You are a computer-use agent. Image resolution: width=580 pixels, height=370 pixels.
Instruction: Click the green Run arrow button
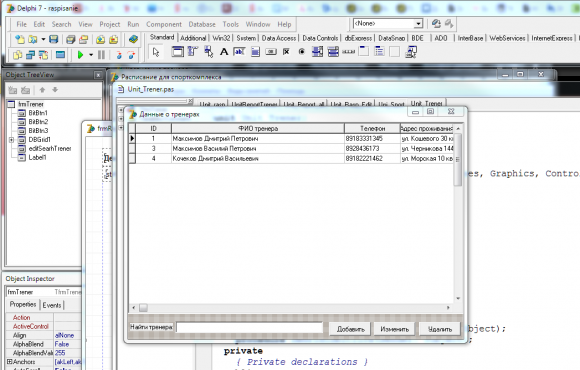[x=80, y=55]
